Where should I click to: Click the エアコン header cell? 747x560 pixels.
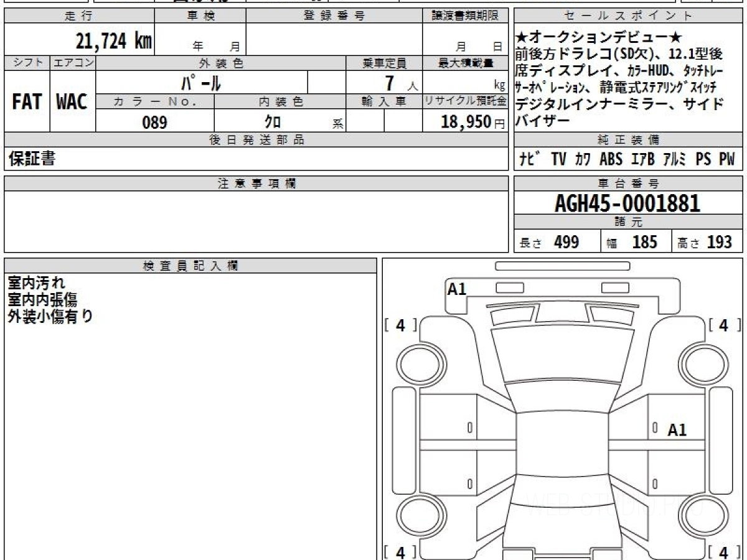click(x=73, y=63)
